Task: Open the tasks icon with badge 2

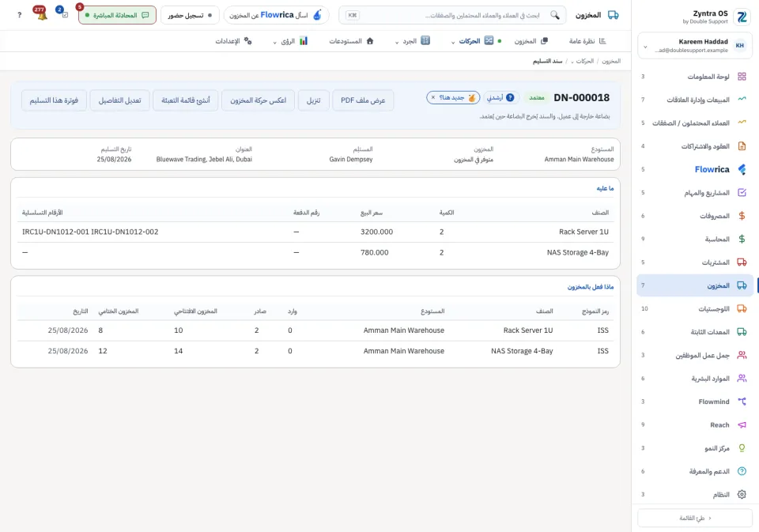Action: point(62,13)
